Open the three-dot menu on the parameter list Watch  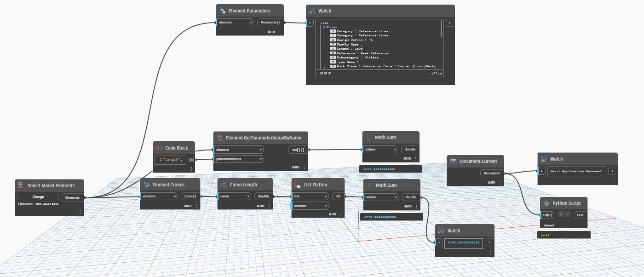pos(451,81)
